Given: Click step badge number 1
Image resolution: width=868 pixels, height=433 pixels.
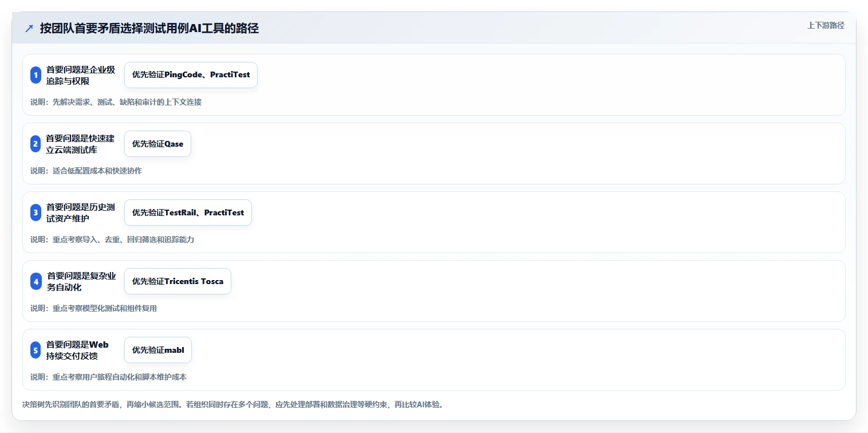Looking at the screenshot, I should pos(35,75).
